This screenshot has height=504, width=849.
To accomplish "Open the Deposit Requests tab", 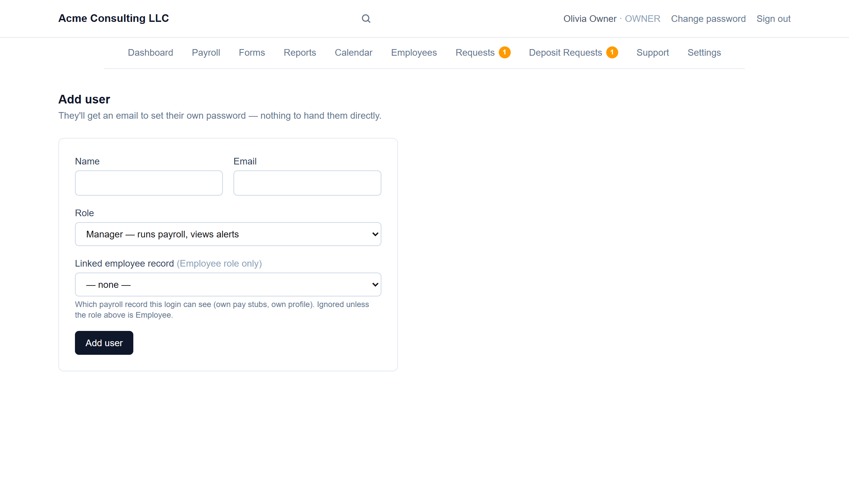I will coord(565,53).
